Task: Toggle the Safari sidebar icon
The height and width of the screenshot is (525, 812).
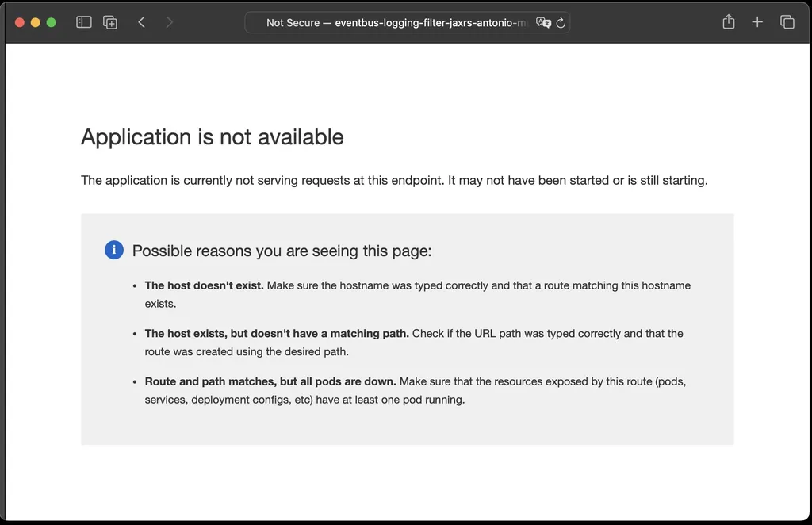Action: (x=84, y=22)
